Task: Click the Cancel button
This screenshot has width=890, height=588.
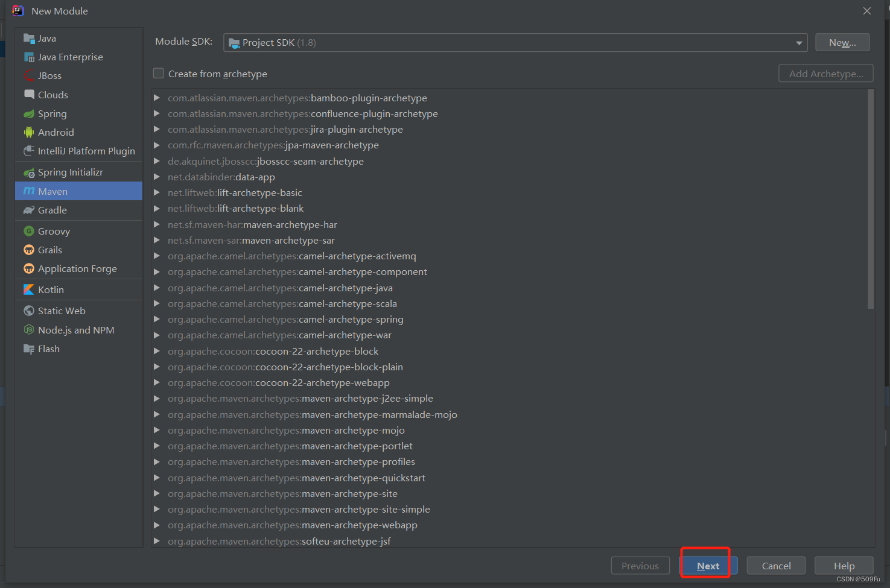Action: click(x=776, y=566)
